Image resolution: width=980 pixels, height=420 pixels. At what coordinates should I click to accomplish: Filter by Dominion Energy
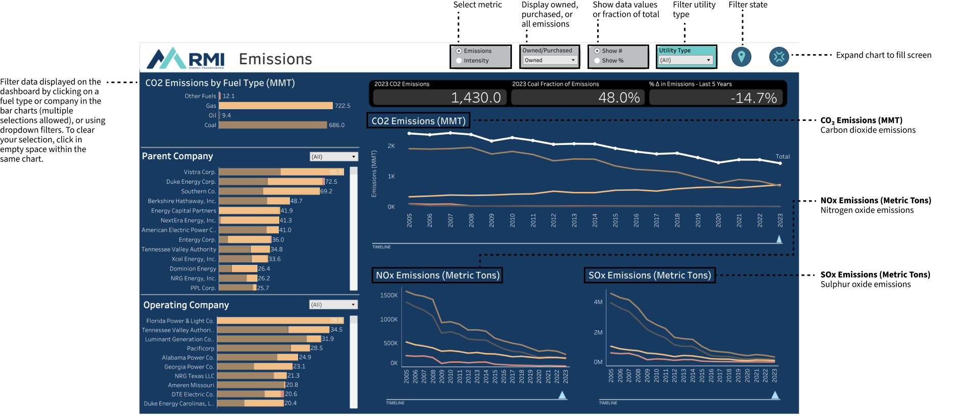(238, 269)
